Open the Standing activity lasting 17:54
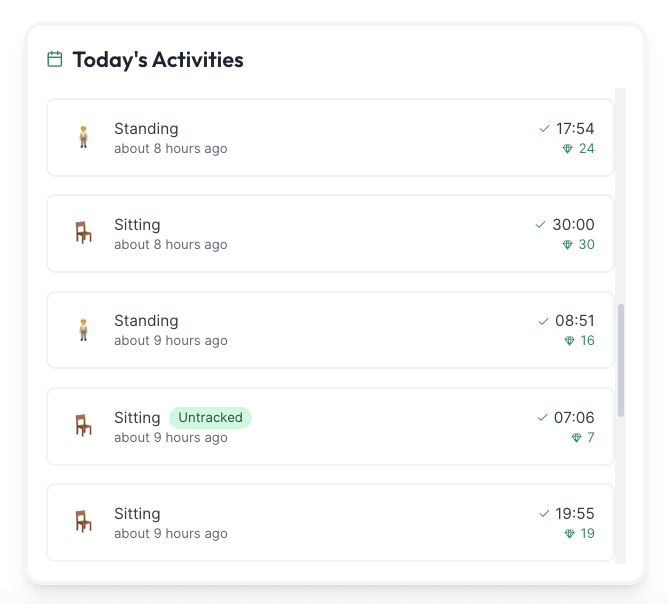Viewport: 668px width, 604px height. 330,138
